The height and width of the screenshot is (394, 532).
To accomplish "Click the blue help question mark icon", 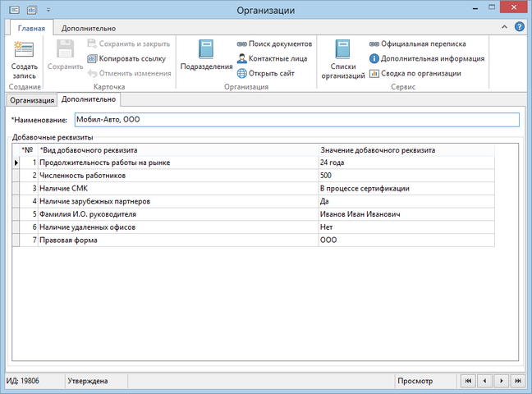I will point(519,26).
